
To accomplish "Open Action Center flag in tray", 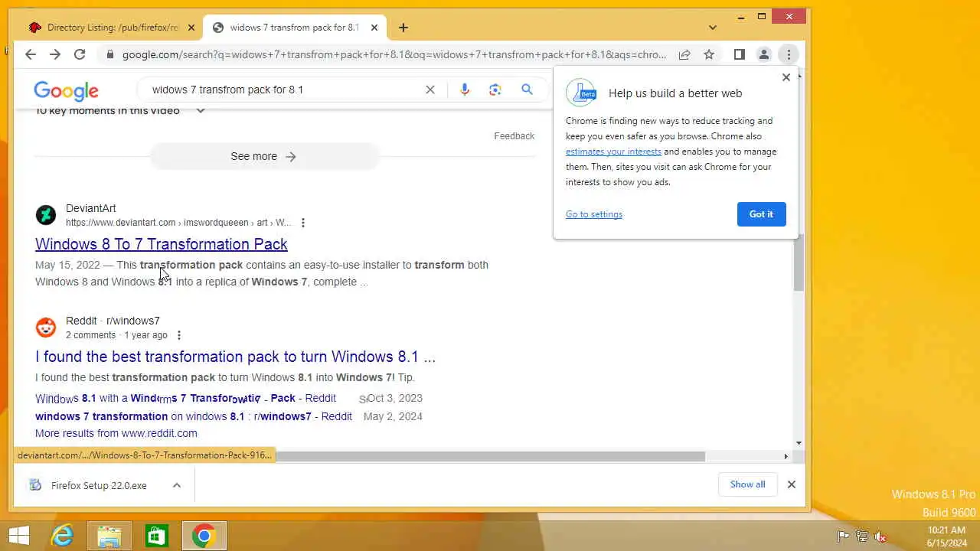I will point(842,536).
